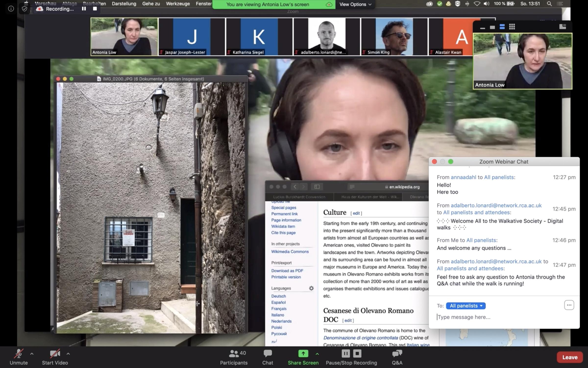The height and width of the screenshot is (368, 588).
Task: Expand share options arrow beside Share Screen
Action: tap(317, 354)
